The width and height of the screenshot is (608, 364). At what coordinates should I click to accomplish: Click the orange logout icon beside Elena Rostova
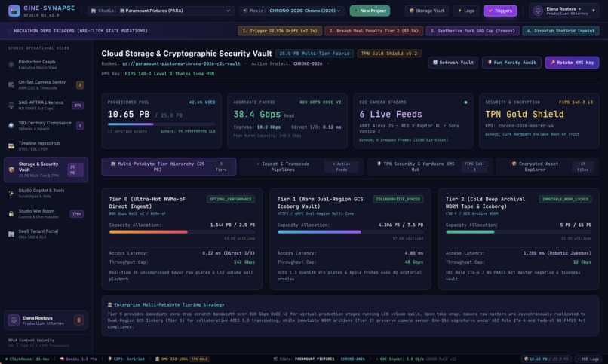click(x=78, y=320)
